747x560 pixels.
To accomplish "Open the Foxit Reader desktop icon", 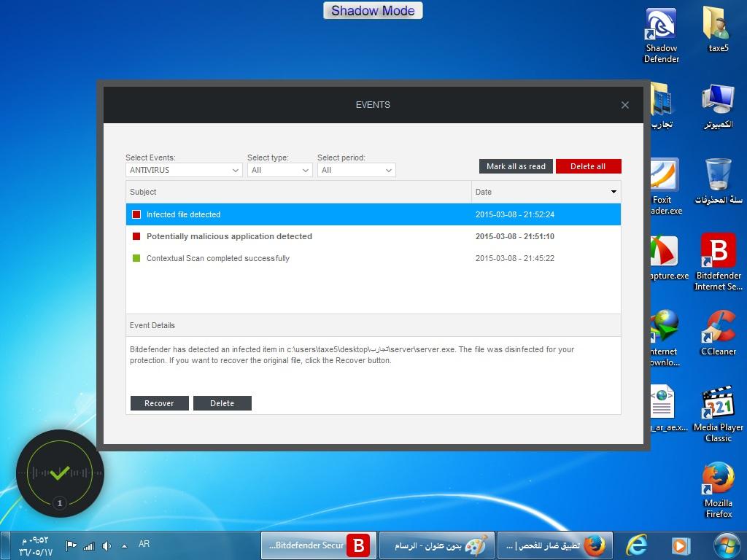I will (666, 186).
